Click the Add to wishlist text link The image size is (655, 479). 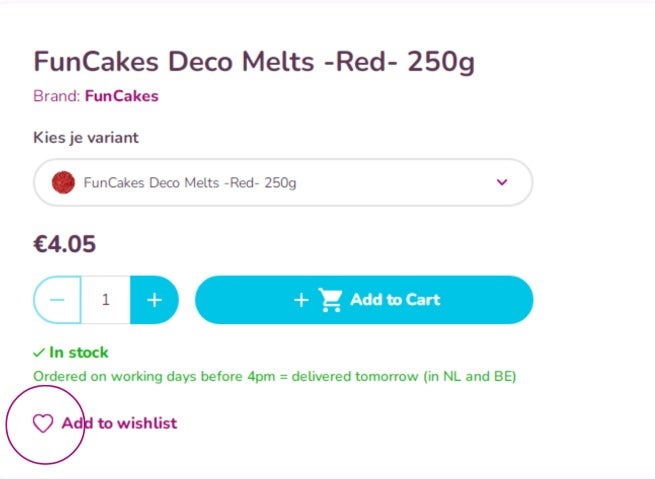pyautogui.click(x=119, y=423)
